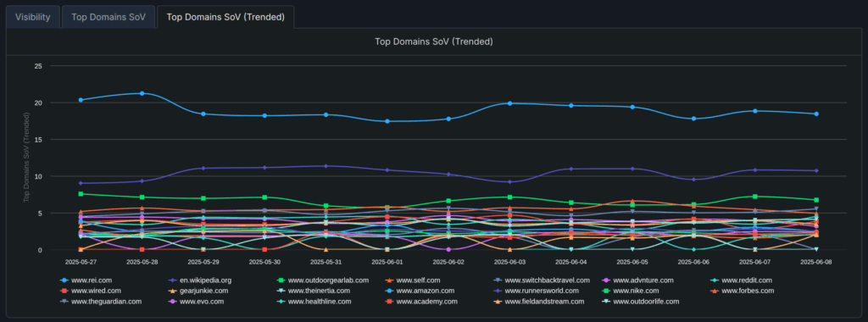
Task: Click rei.com data point on 2025-06-03
Action: (509, 103)
